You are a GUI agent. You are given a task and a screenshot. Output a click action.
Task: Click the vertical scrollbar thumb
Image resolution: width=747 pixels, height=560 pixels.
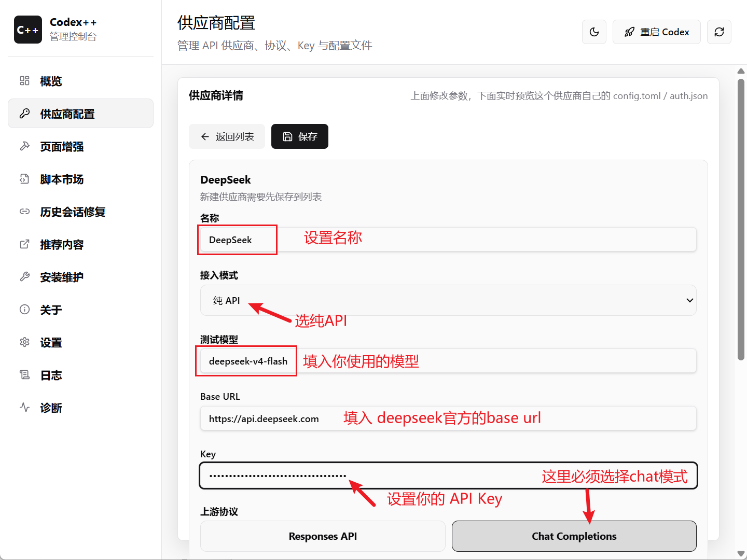(741, 219)
